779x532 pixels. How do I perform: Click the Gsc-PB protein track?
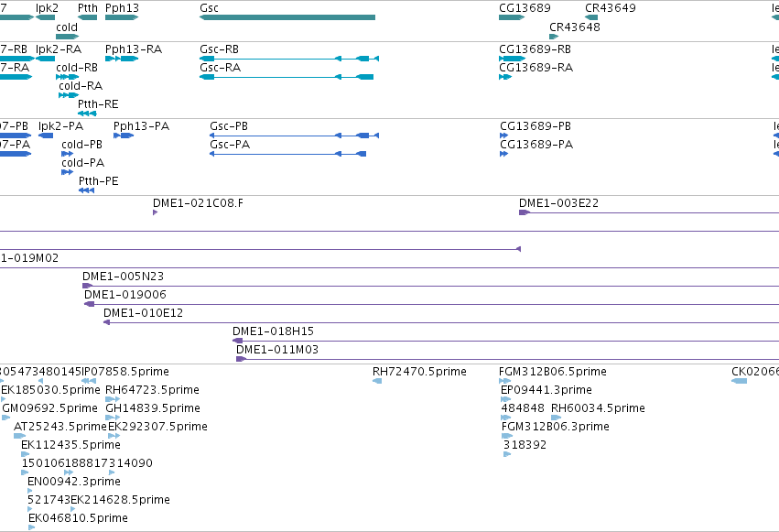[x=294, y=136]
